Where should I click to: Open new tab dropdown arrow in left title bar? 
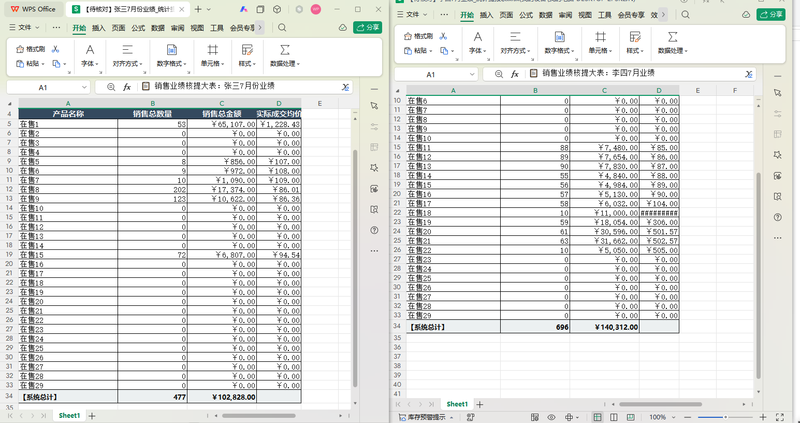tap(209, 9)
